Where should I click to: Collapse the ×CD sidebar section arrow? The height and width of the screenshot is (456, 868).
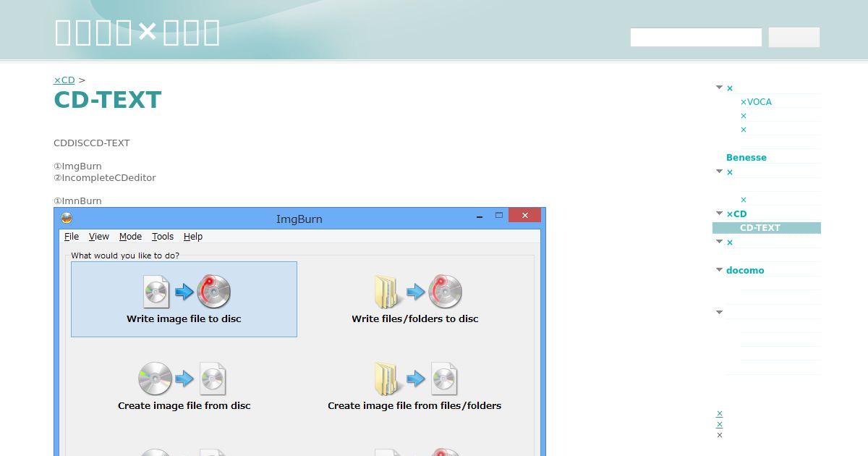click(719, 214)
